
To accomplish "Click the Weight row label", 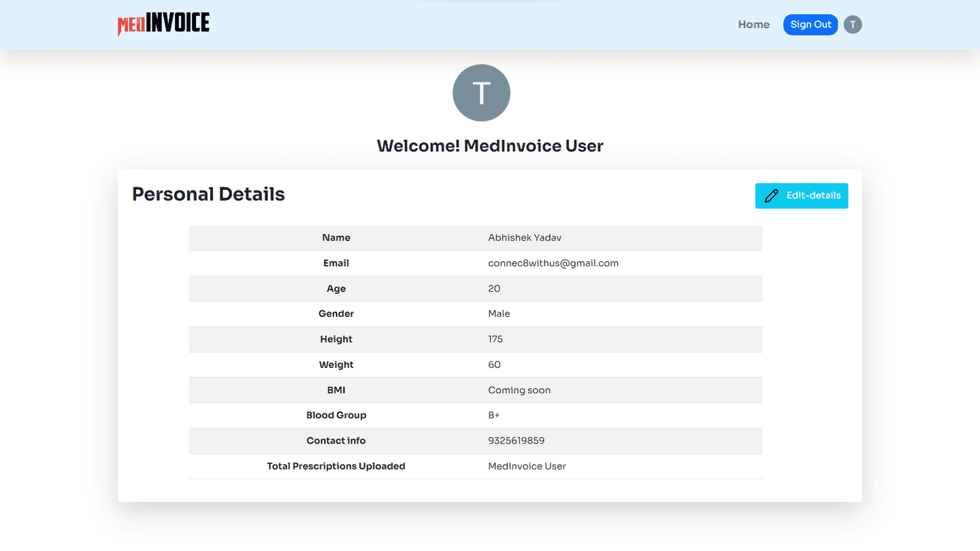I will click(336, 365).
